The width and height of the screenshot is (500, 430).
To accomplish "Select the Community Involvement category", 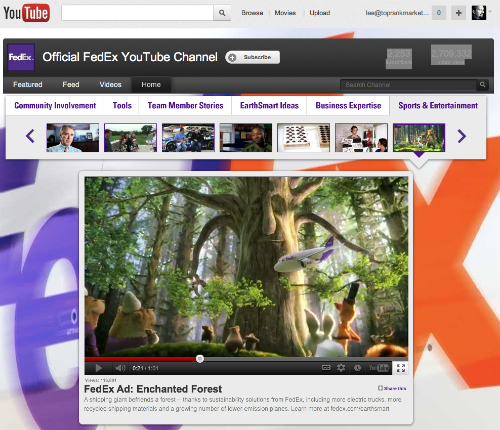I will point(55,106).
